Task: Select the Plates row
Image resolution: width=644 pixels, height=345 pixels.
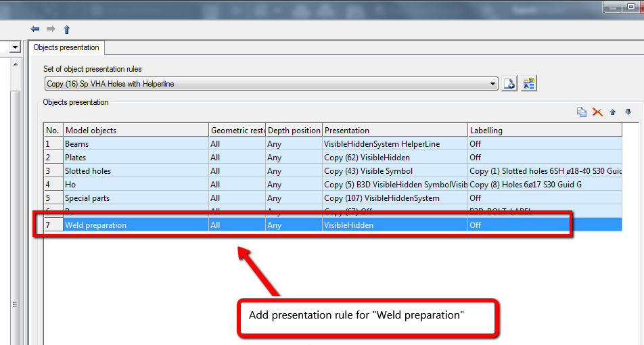Action: pos(333,158)
